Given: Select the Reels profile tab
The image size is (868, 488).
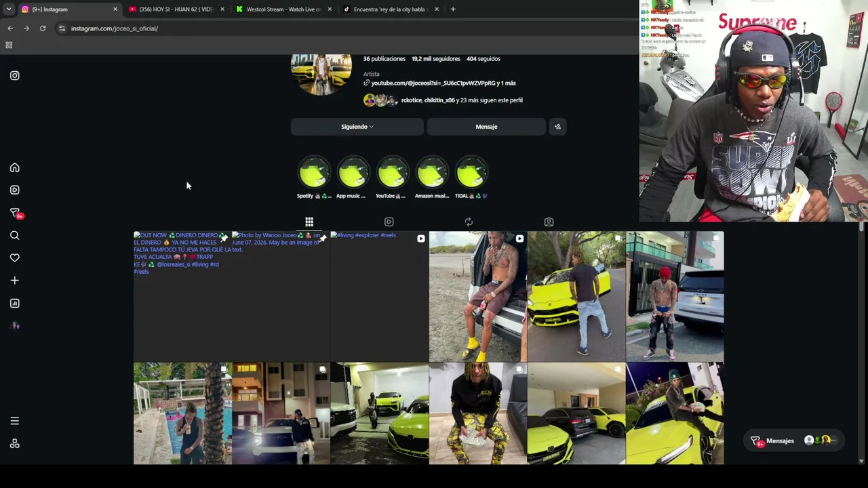Looking at the screenshot, I should (389, 222).
